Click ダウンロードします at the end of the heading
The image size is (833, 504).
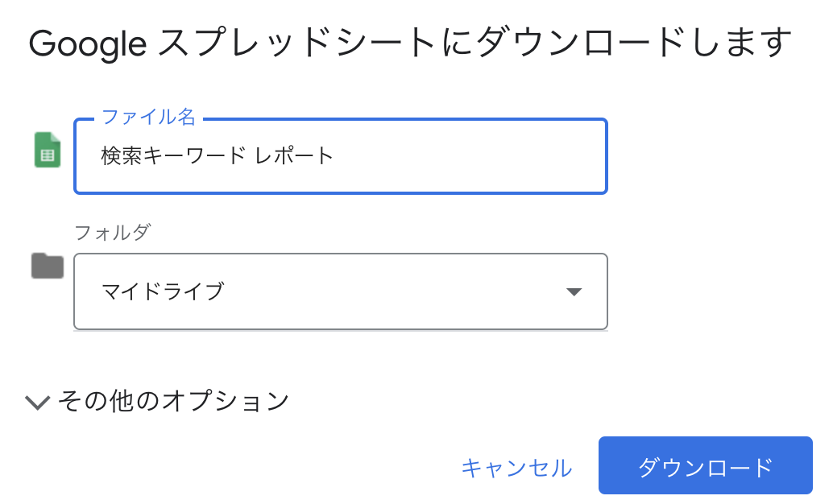(x=634, y=43)
